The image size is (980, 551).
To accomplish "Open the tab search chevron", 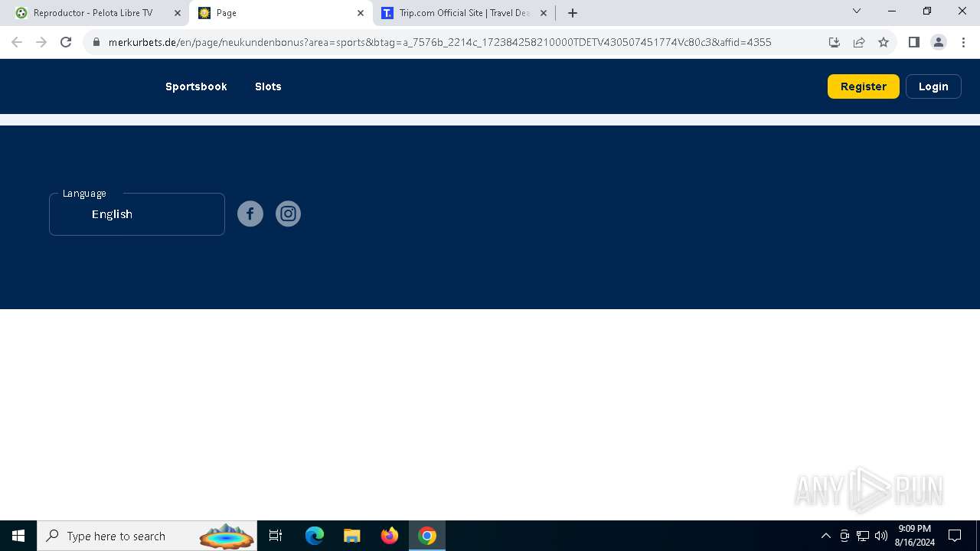I will click(x=857, y=11).
